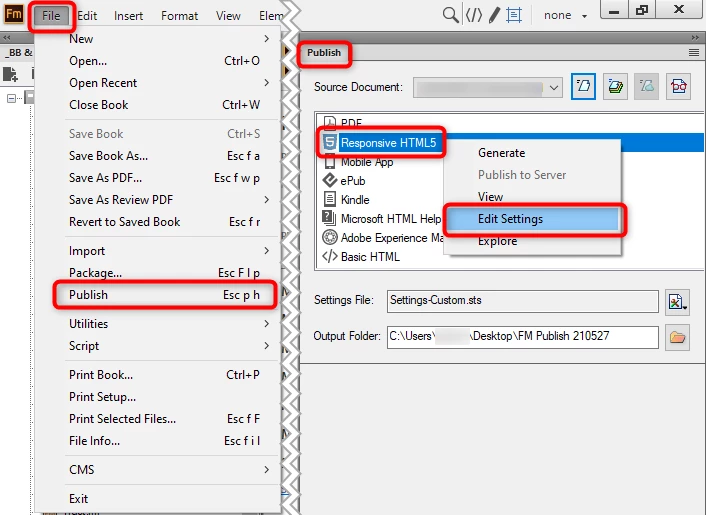Select the pencil author view icon
The width and height of the screenshot is (706, 515).
coord(495,15)
